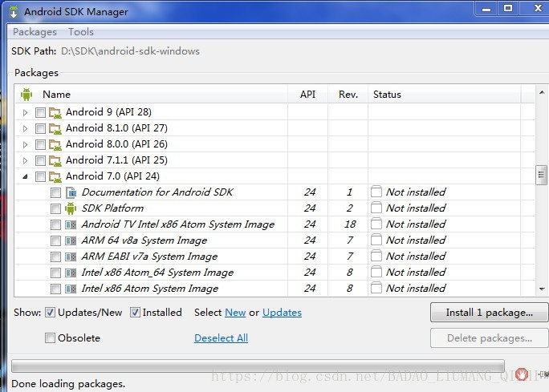Select the SDK Platform row name text
The height and width of the screenshot is (392, 549).
[112, 208]
